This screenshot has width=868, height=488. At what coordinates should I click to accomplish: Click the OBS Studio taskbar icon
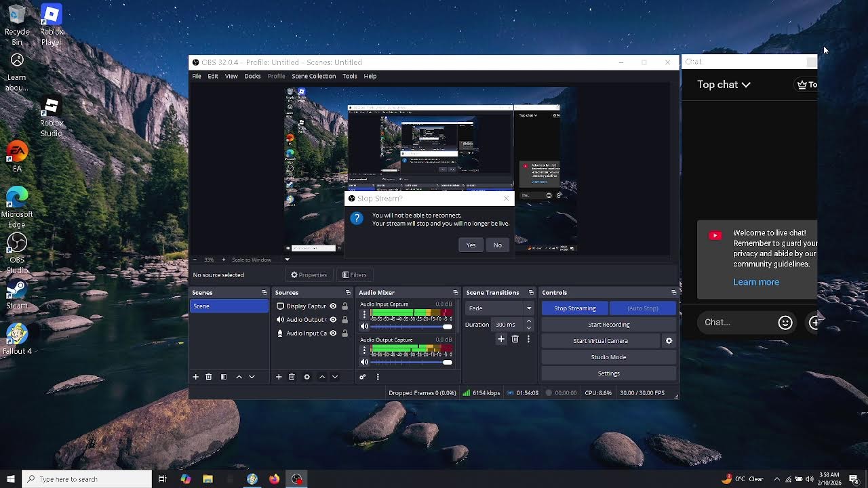(x=297, y=479)
